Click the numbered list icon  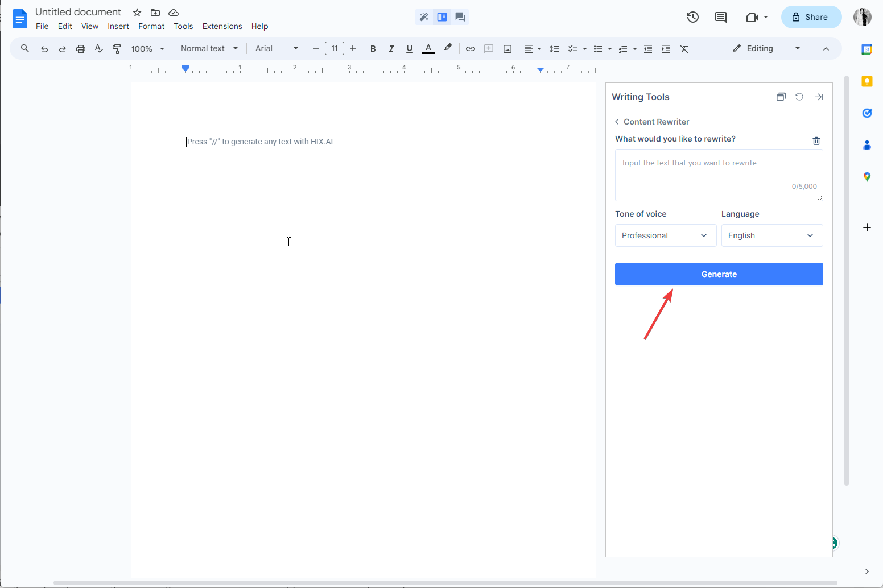coord(623,49)
